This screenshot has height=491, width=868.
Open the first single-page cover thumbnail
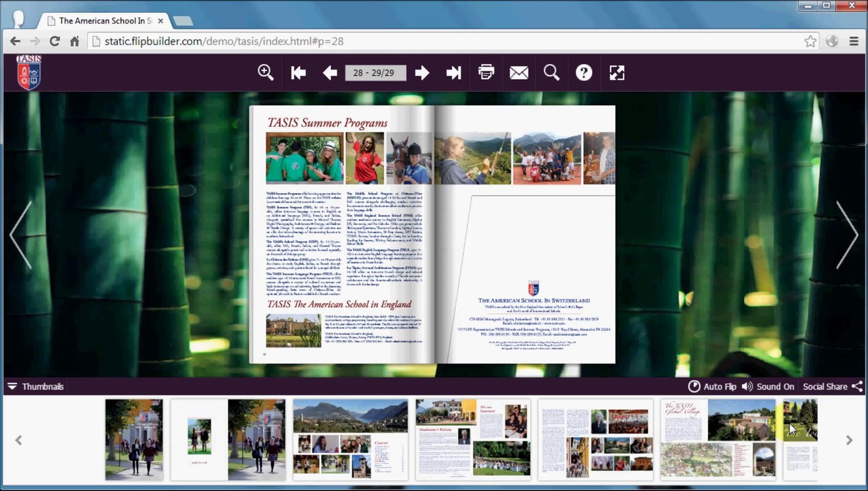point(134,440)
